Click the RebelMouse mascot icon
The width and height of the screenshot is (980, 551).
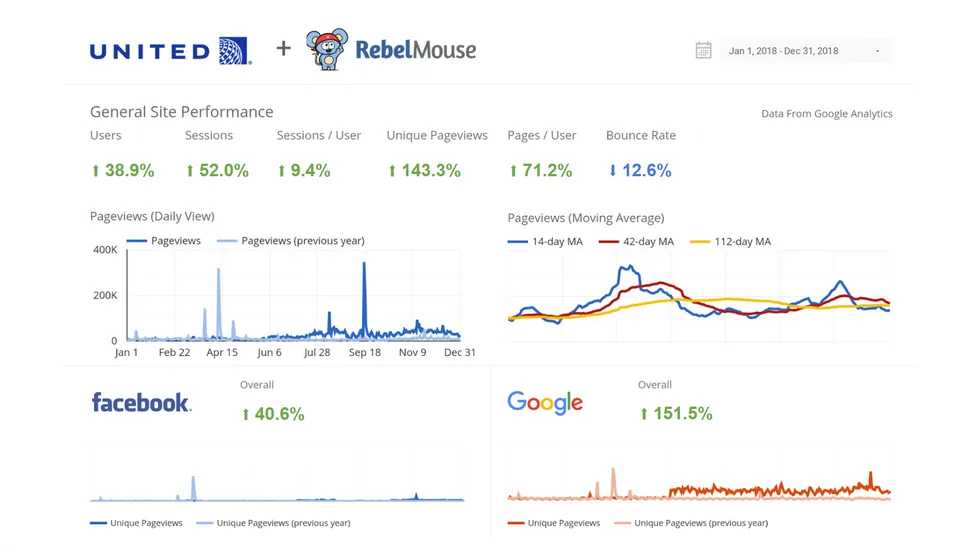tap(327, 50)
